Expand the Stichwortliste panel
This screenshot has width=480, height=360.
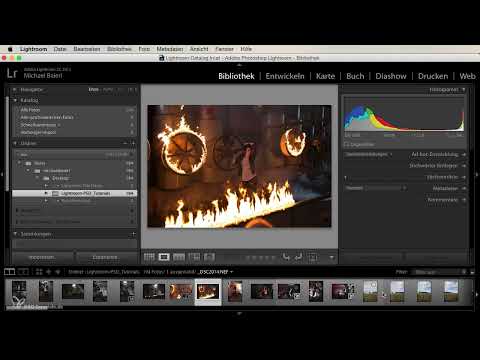(464, 177)
